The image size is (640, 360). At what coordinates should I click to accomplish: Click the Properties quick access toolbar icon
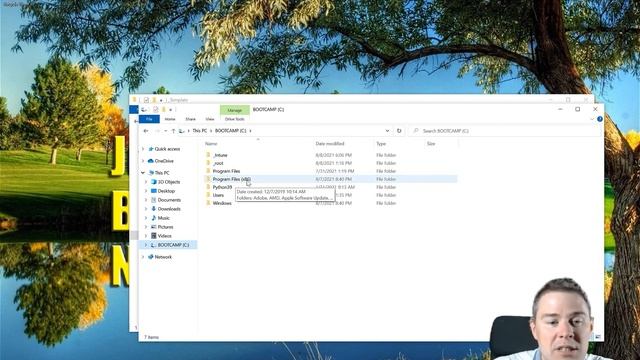[156, 109]
